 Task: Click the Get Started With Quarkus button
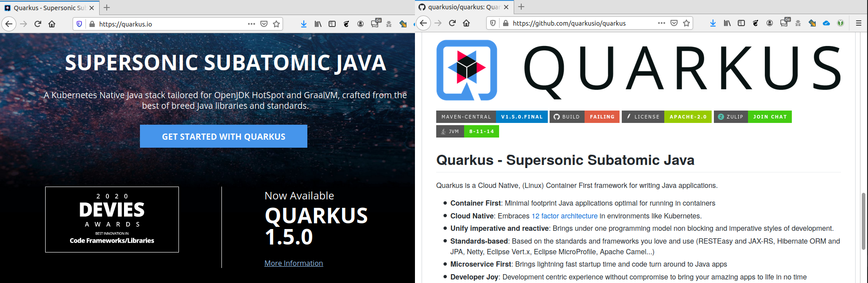pyautogui.click(x=223, y=136)
